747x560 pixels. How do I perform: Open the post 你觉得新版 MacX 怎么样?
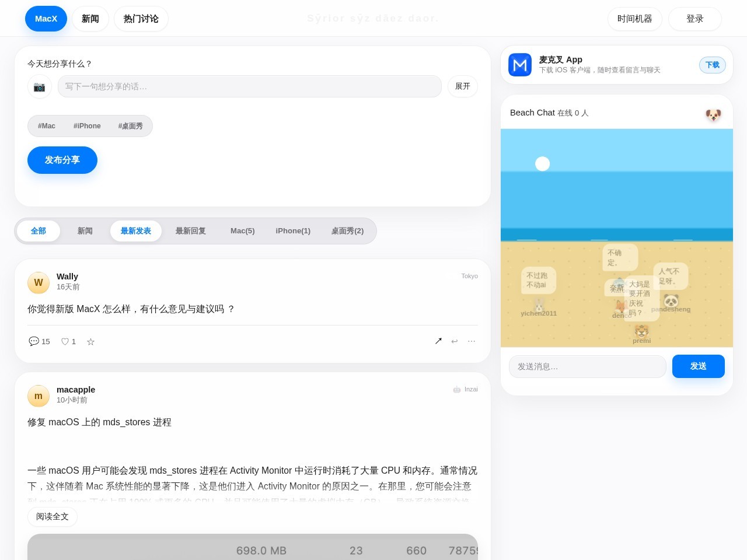click(131, 309)
